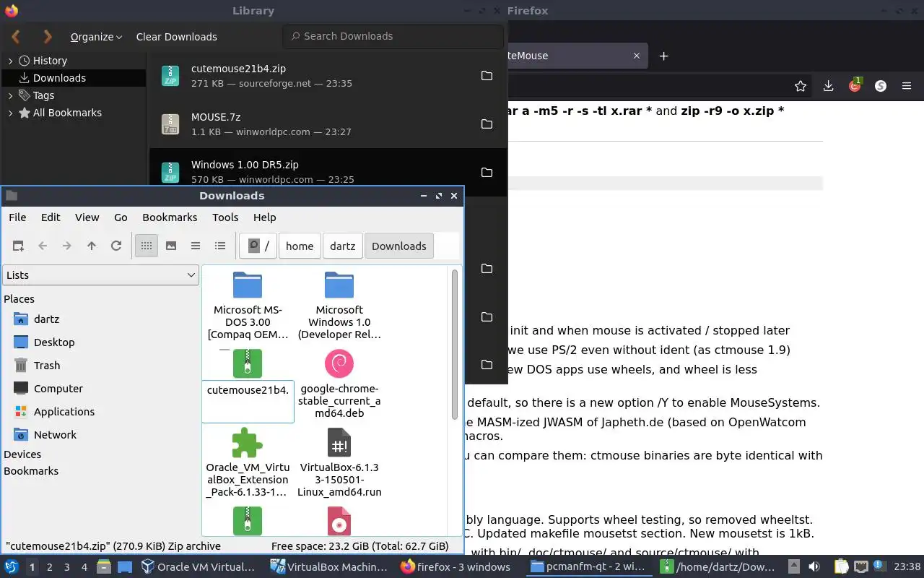This screenshot has width=924, height=578.
Task: Go to the home path button
Action: pyautogui.click(x=300, y=246)
